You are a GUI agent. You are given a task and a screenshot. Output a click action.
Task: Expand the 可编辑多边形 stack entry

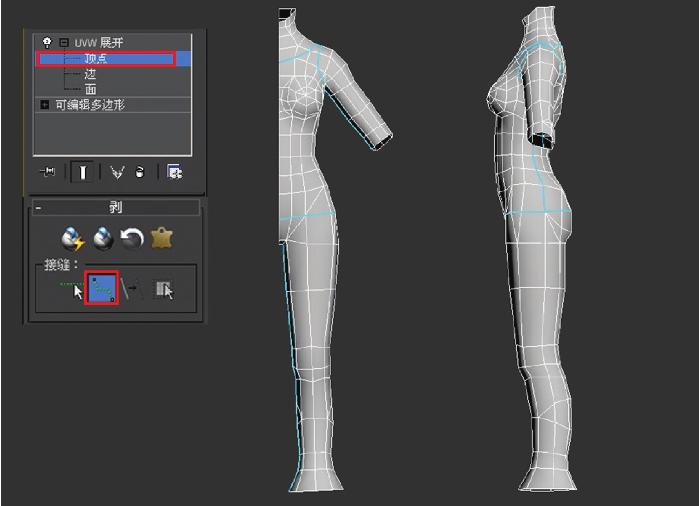[45, 105]
